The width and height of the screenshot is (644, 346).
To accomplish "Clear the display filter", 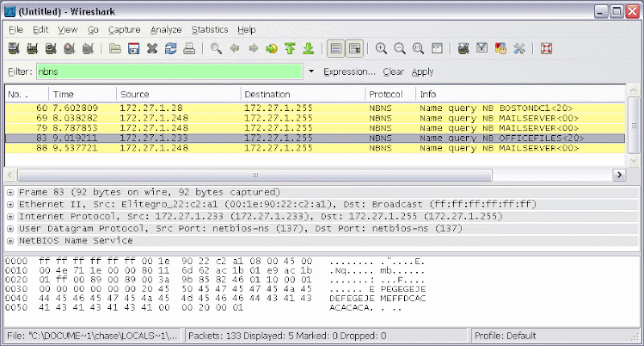I will click(x=393, y=72).
